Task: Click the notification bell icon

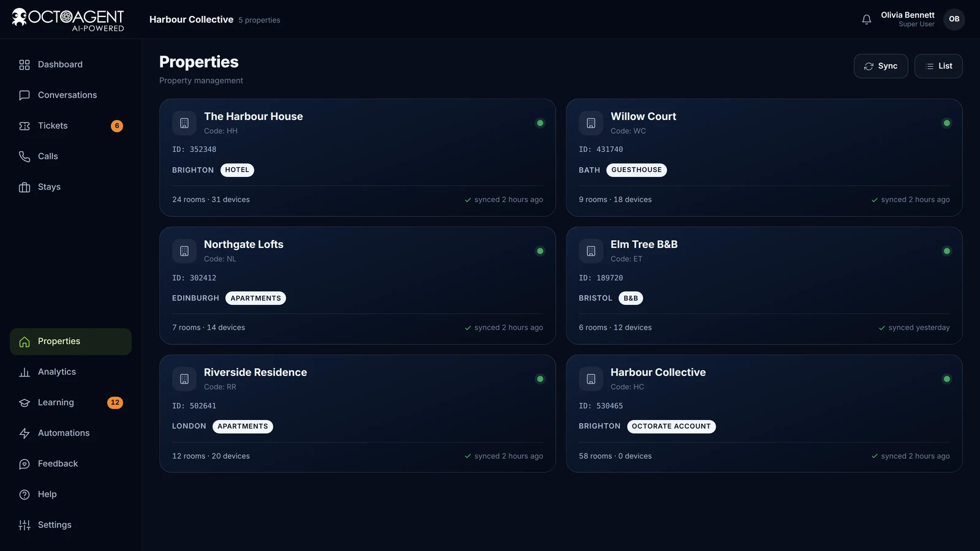Action: [x=866, y=20]
